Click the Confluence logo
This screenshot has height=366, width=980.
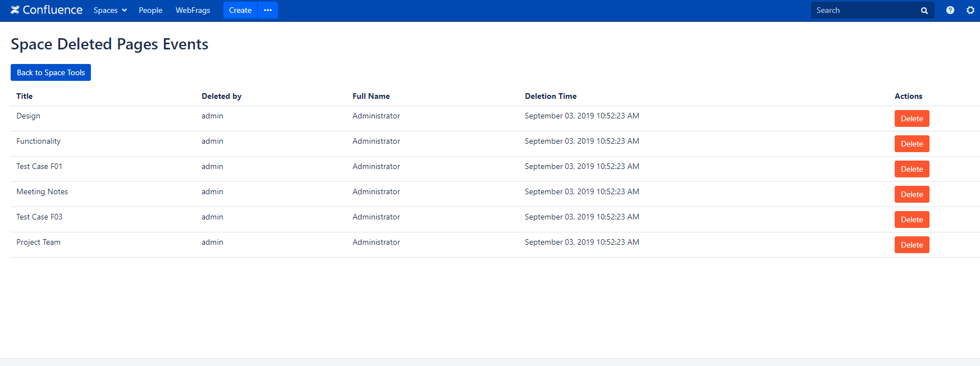point(47,10)
